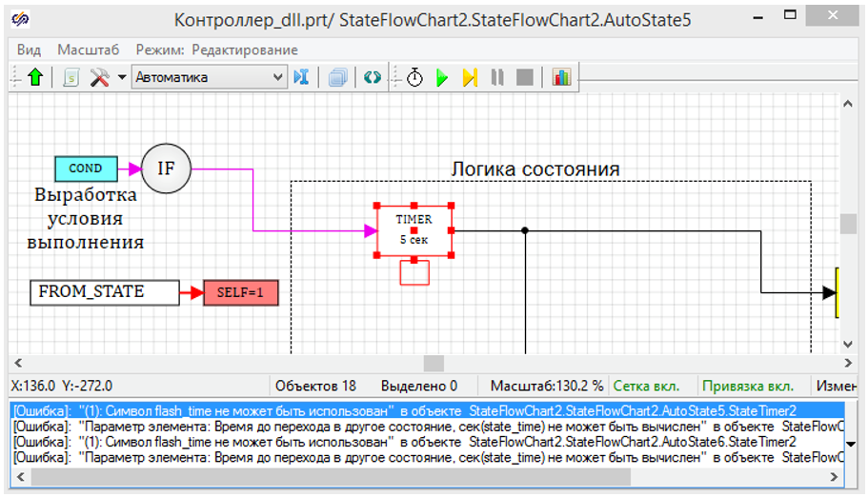Screen dimensions: 868x497
Task: Pause the simulation run
Action: pyautogui.click(x=497, y=77)
